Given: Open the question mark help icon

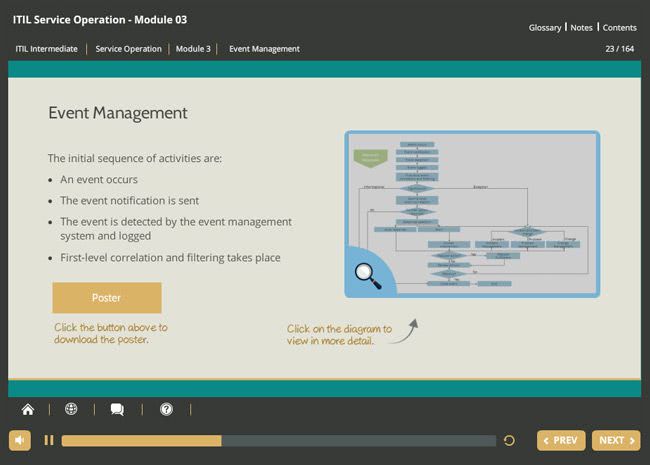Looking at the screenshot, I should pos(166,409).
